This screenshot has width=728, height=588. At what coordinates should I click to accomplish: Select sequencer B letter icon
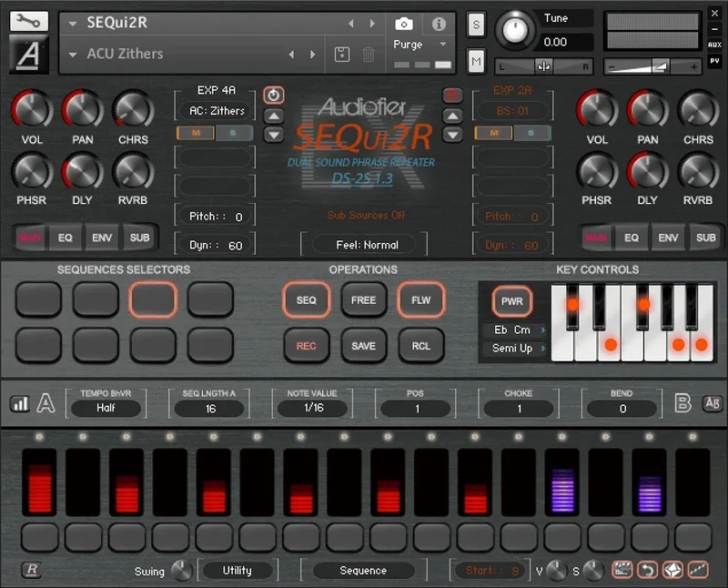682,403
